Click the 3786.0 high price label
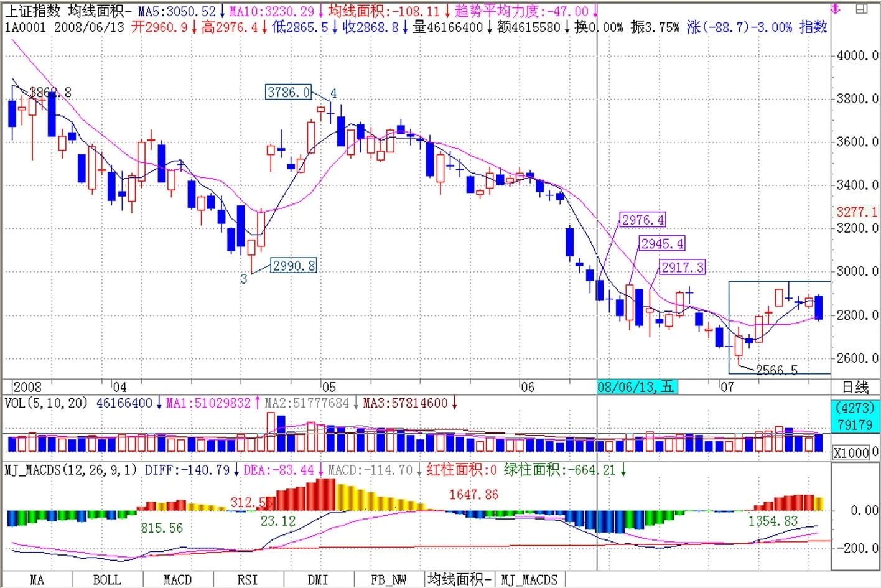881x588 pixels. point(288,92)
